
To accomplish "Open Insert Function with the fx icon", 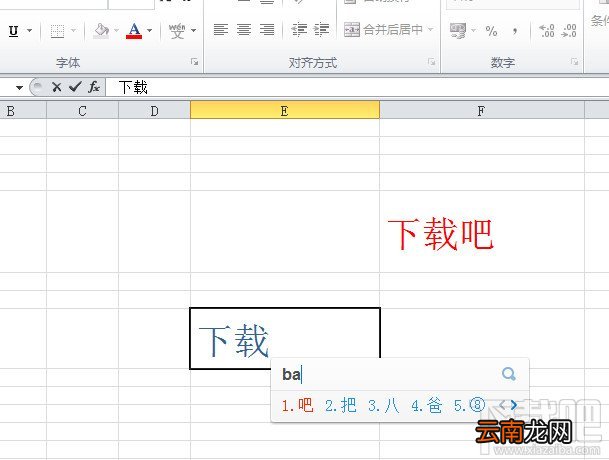I will click(x=94, y=87).
